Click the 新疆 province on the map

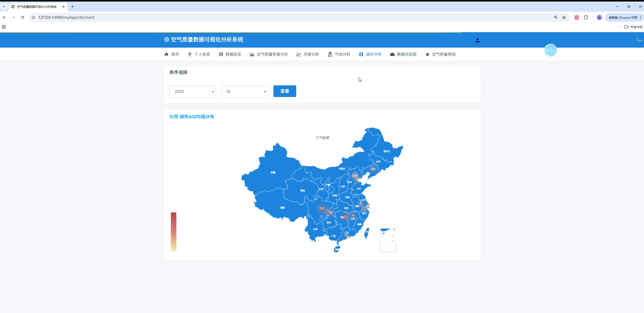point(273,172)
